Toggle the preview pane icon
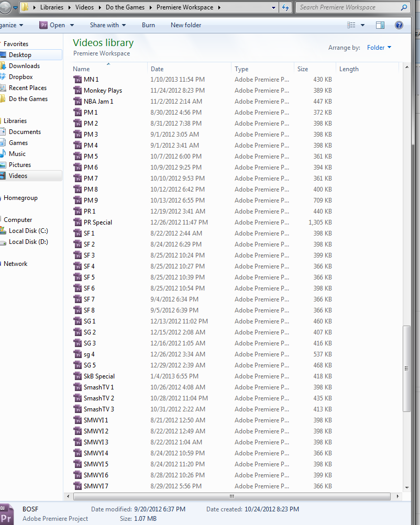 coord(380,25)
